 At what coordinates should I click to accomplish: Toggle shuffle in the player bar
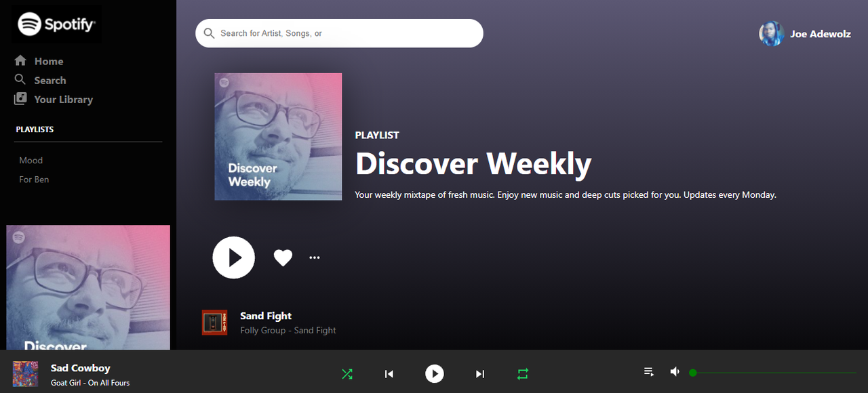point(347,374)
